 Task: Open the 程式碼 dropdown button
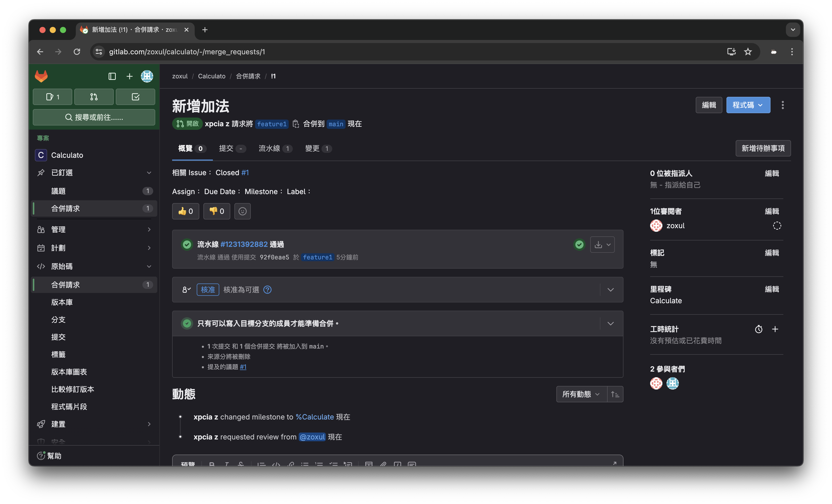tap(748, 105)
